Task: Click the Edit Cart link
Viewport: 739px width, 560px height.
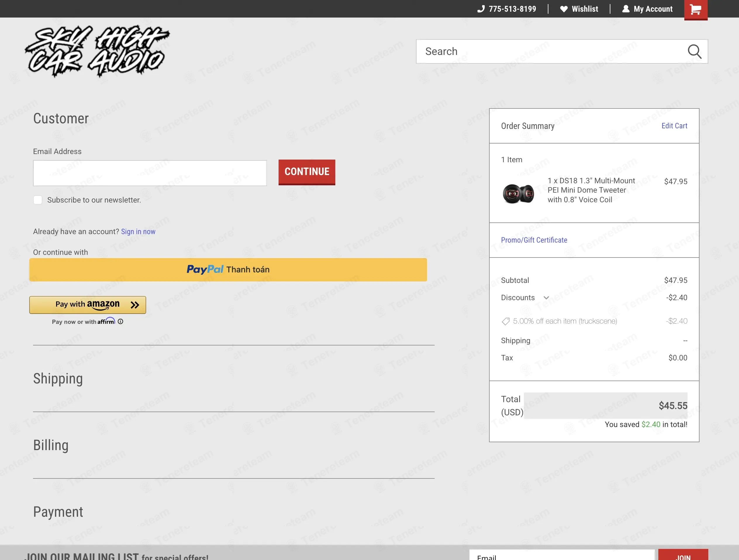Action: 674,126
